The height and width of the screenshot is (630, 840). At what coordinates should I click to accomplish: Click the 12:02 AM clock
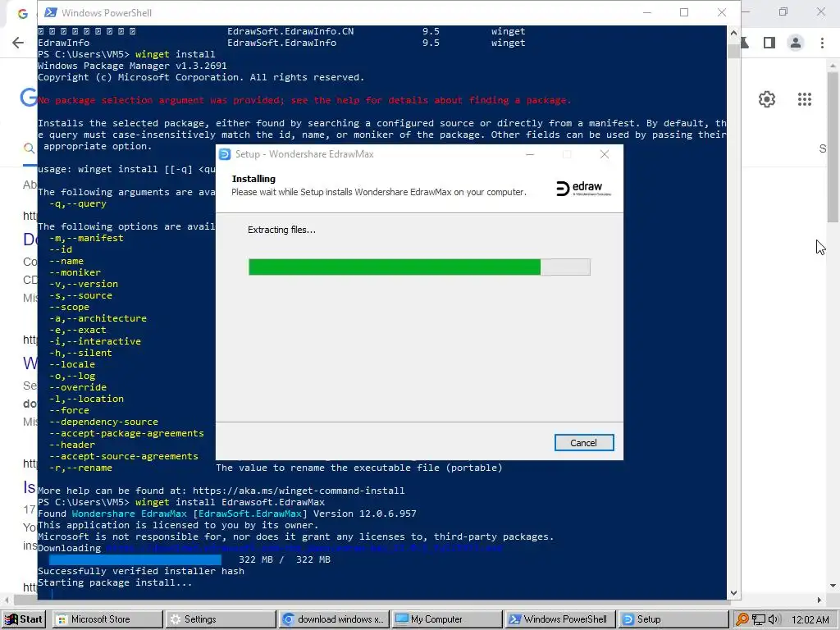tap(810, 619)
